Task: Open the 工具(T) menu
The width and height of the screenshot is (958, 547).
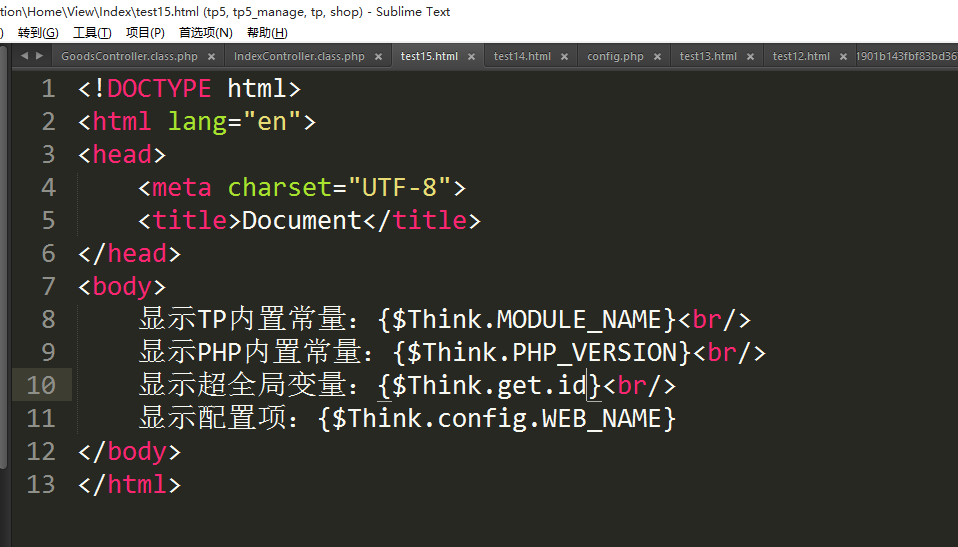Action: [92, 33]
